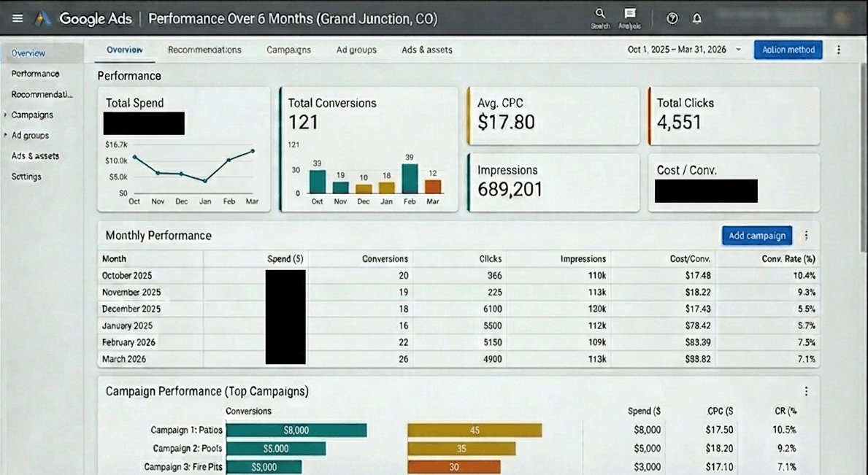Open the Campaign Performance overflow menu
Screen dimensions: 868x475
point(806,391)
